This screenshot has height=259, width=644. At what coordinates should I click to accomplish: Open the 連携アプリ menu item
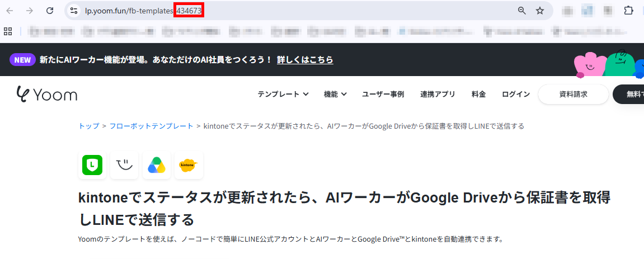[x=438, y=94]
